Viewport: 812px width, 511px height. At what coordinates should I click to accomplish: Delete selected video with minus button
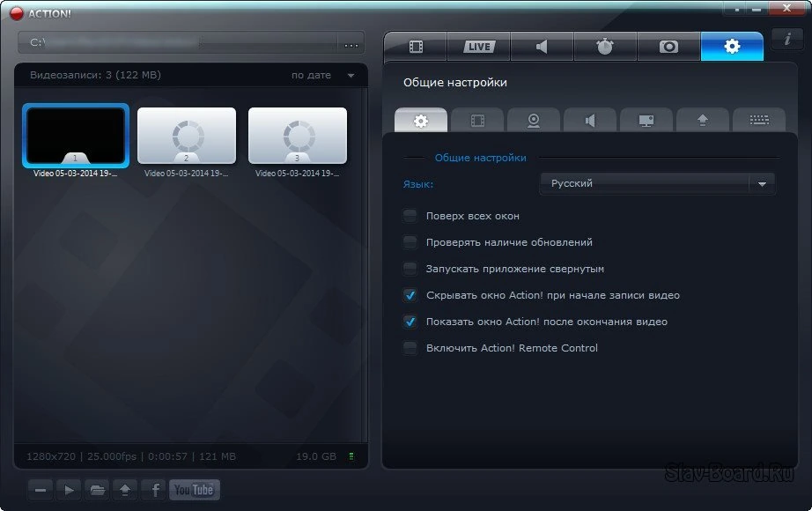[x=41, y=490]
